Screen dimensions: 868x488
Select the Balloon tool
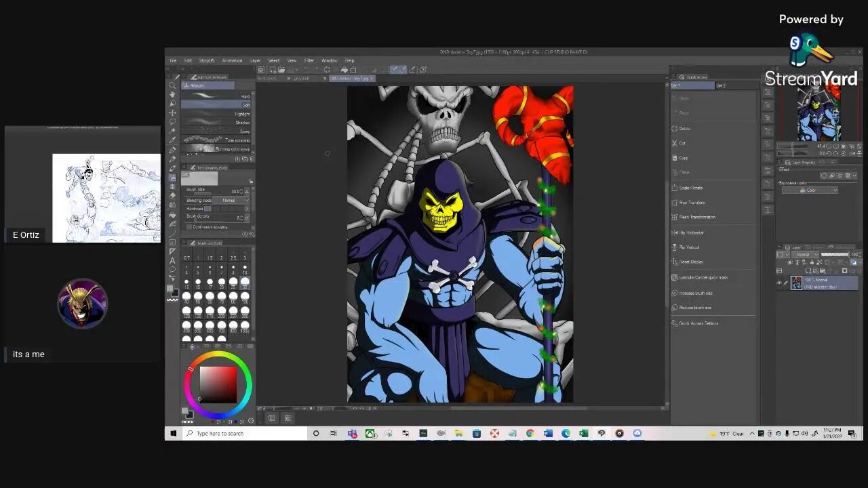tap(173, 269)
